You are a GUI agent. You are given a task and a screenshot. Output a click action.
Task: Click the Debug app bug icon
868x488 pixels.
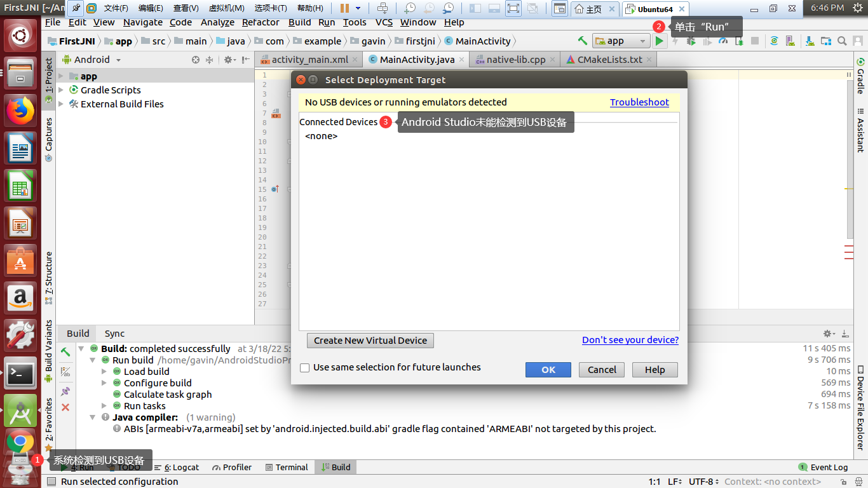[x=691, y=41]
